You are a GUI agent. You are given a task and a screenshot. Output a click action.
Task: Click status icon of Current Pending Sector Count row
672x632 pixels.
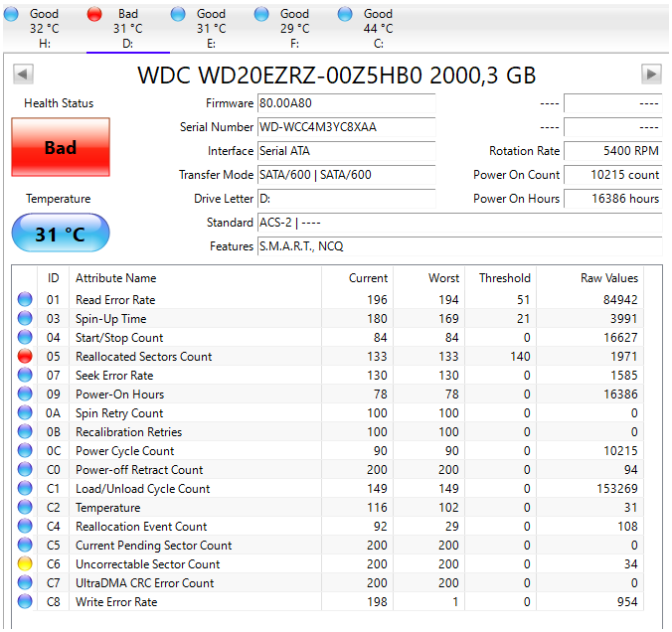[x=25, y=545]
